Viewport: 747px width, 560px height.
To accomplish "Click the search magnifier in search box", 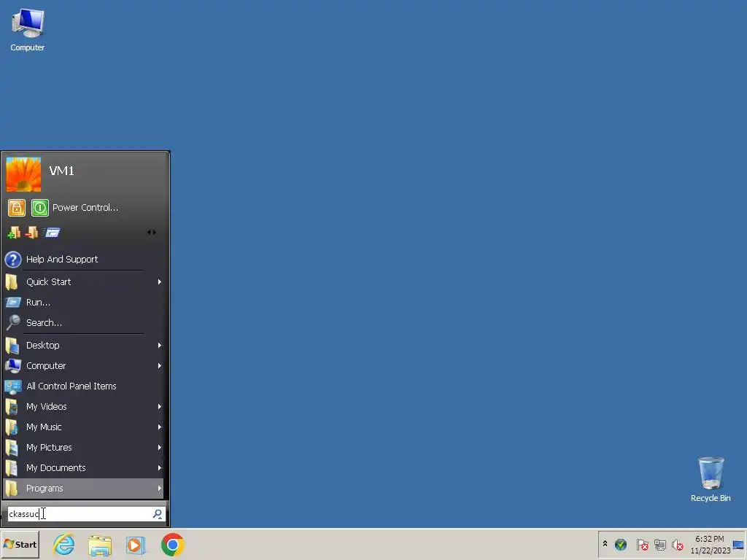I will point(158,514).
